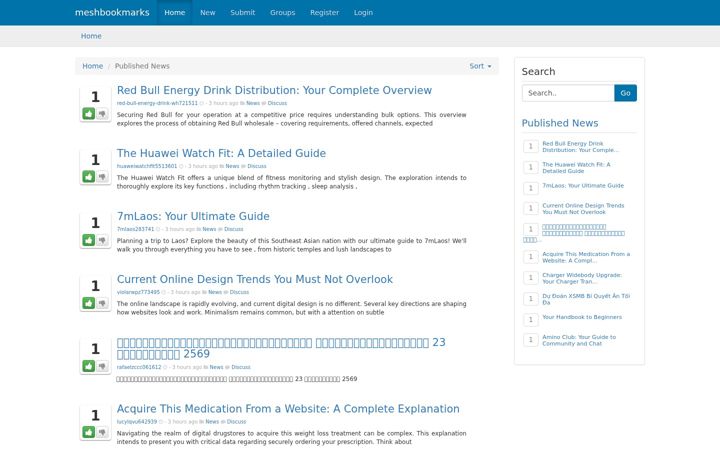
Task: Open sidebar link 7mLaos: Your Ultimate Guide
Action: click(583, 186)
